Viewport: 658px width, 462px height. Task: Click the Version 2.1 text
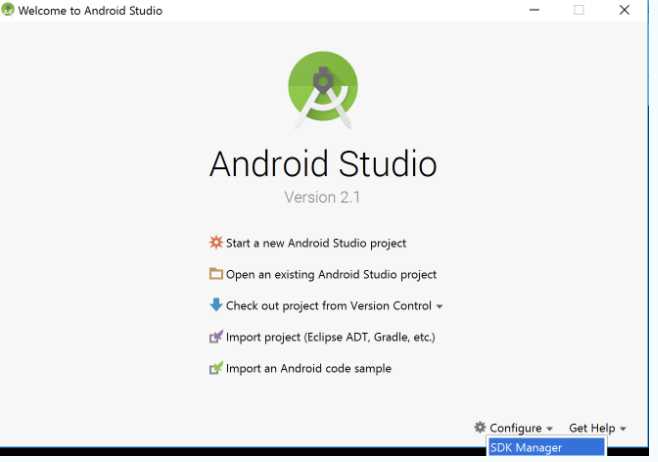click(x=322, y=197)
